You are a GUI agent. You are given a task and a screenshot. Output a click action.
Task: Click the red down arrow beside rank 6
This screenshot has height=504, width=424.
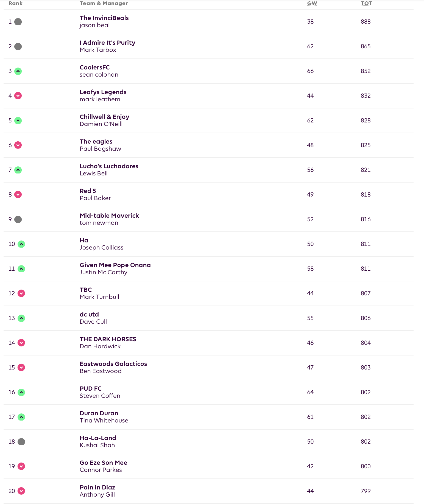coord(18,145)
